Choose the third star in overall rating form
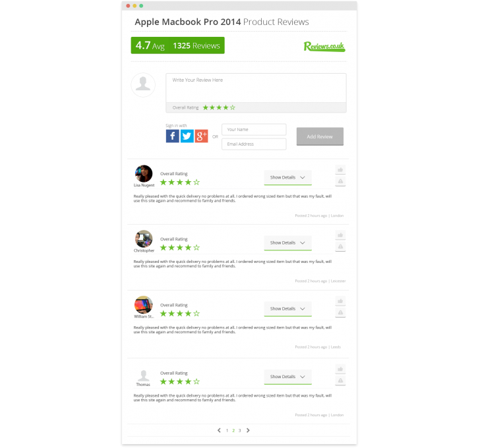The width and height of the screenshot is (478, 448). coord(219,107)
